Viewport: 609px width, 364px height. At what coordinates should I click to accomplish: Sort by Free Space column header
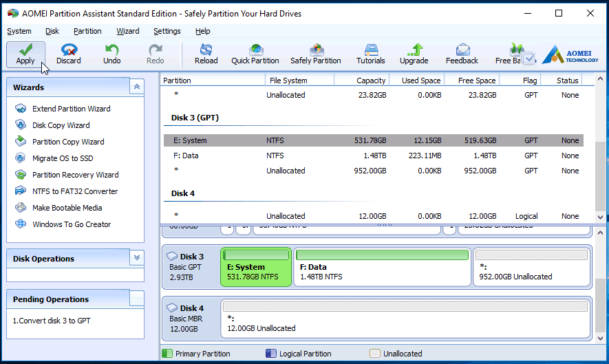(471, 81)
